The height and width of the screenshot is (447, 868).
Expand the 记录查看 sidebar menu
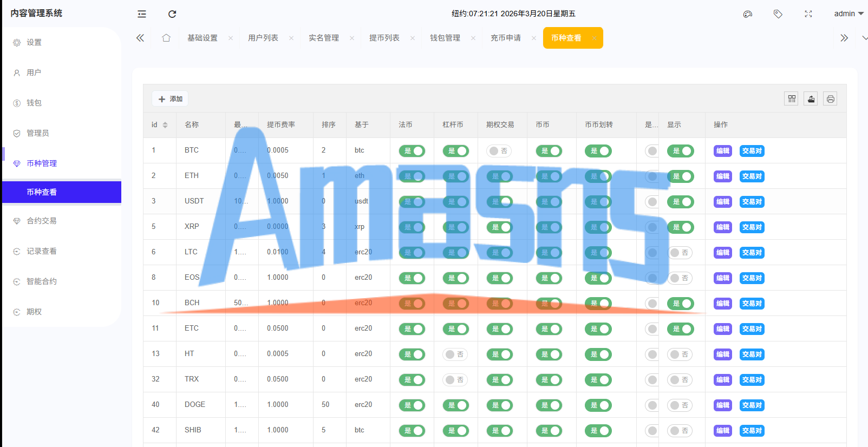pos(62,251)
